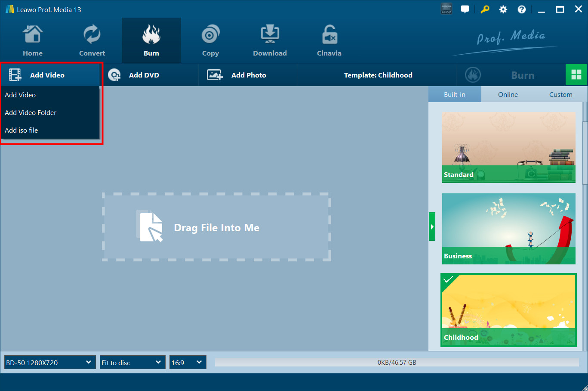Select Add iso file menu entry

[x=22, y=130]
